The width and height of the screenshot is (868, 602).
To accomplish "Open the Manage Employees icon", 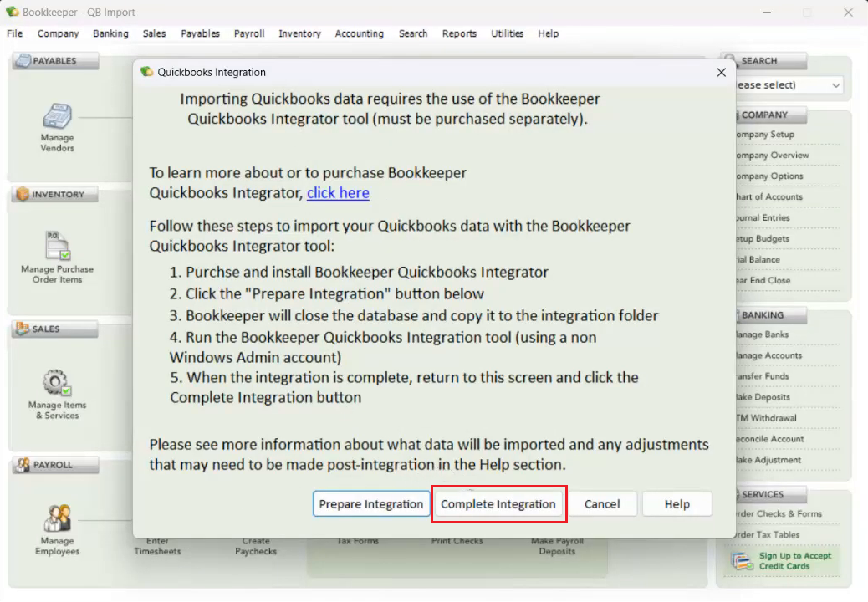I will 57,518.
